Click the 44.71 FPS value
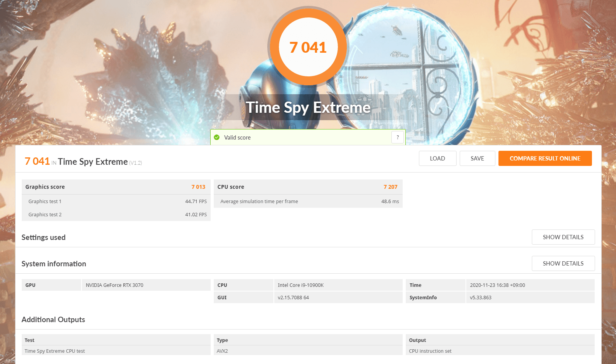 [x=196, y=202]
